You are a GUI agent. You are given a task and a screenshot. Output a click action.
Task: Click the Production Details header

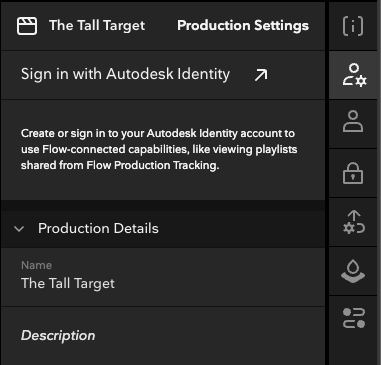click(163, 229)
